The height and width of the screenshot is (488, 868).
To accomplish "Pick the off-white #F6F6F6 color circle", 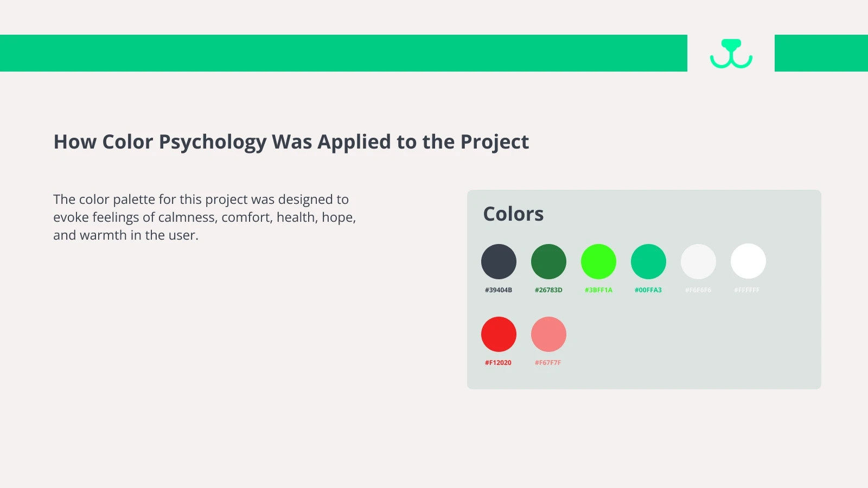I will point(698,261).
